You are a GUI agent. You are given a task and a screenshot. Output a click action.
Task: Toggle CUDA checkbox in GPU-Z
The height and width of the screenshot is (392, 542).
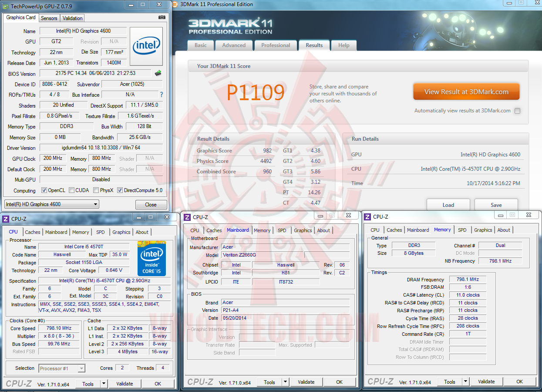point(71,190)
